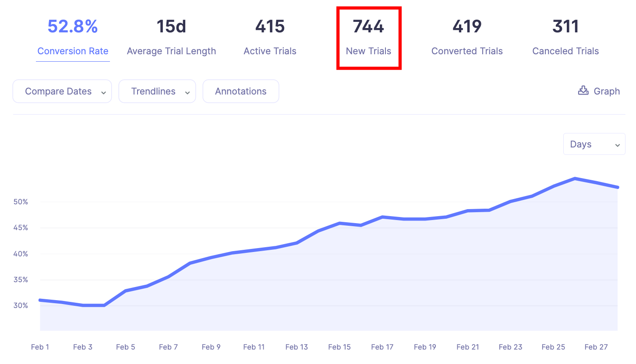Expand the Trendlines dropdown
The width and height of the screenshot is (636, 364).
(157, 91)
